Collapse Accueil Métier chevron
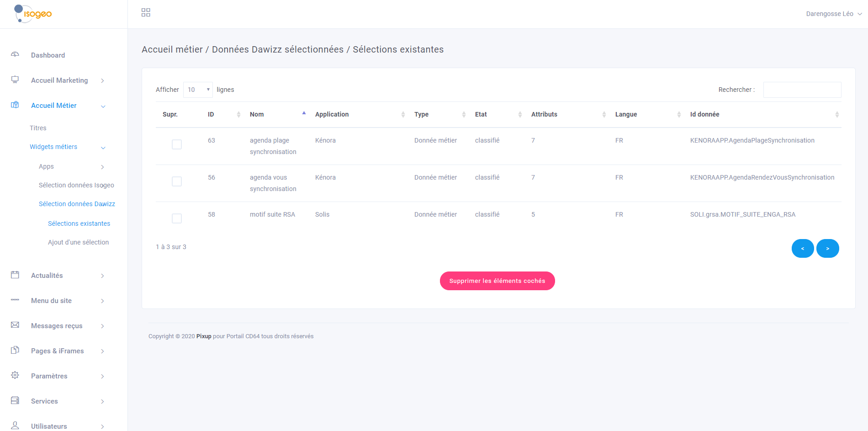The height and width of the screenshot is (431, 868). 103,106
